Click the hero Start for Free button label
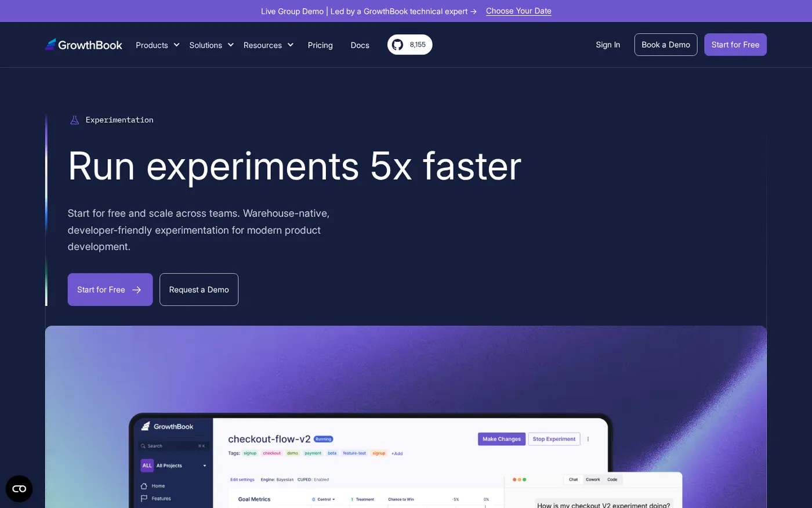Image resolution: width=812 pixels, height=508 pixels. tap(101, 290)
